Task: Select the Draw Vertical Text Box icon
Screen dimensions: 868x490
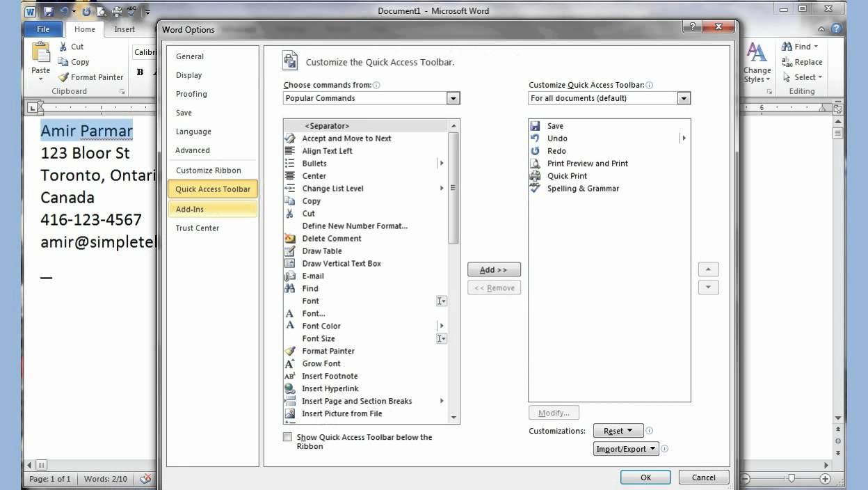Action: coord(290,264)
